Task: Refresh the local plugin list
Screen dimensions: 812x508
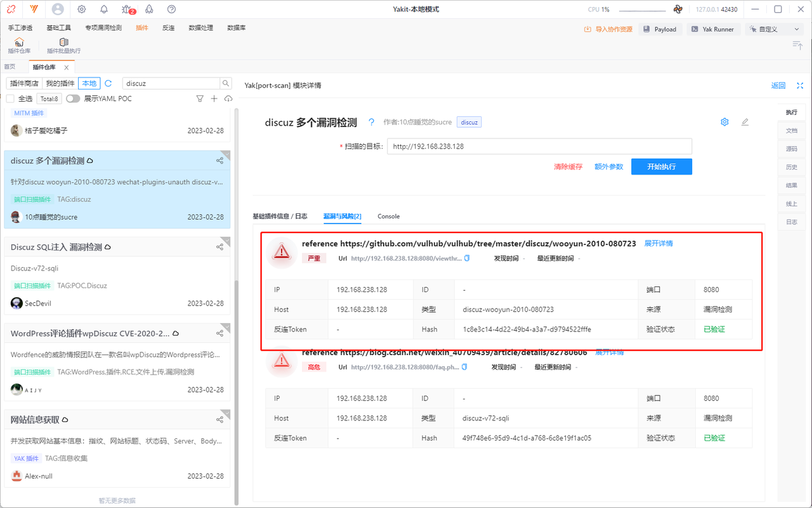Action: click(108, 83)
